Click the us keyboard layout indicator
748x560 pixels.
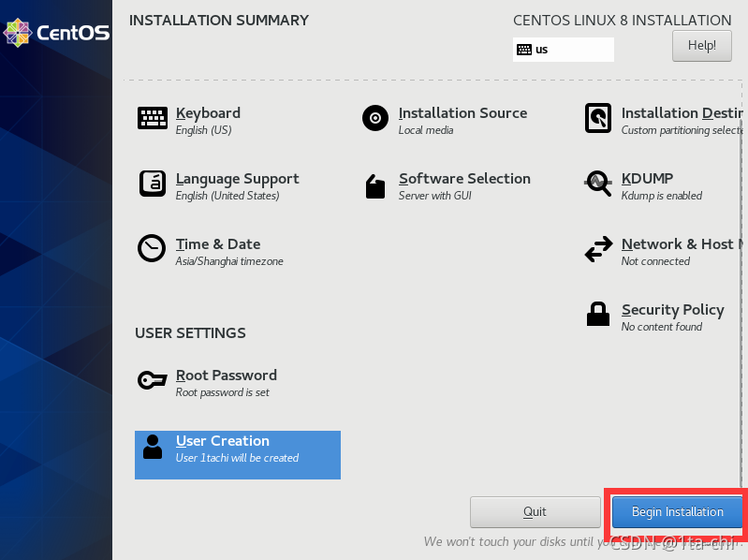[x=564, y=50]
